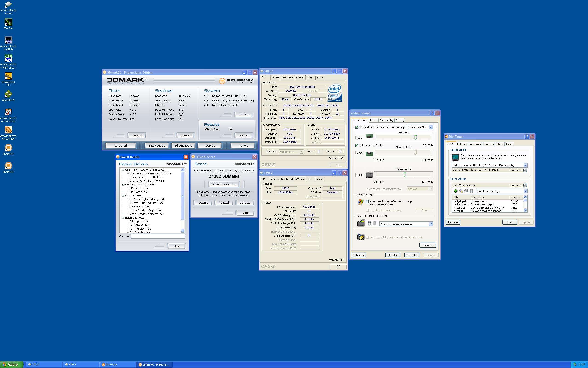Click the memory clock chip icon
Image resolution: width=588 pixels, height=368 pixels.
(x=369, y=175)
